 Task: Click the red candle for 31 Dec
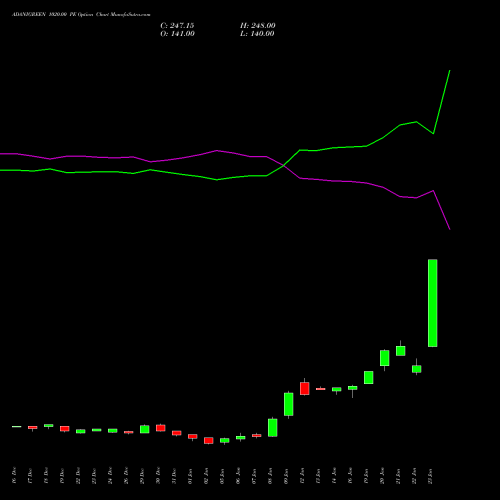177,433
